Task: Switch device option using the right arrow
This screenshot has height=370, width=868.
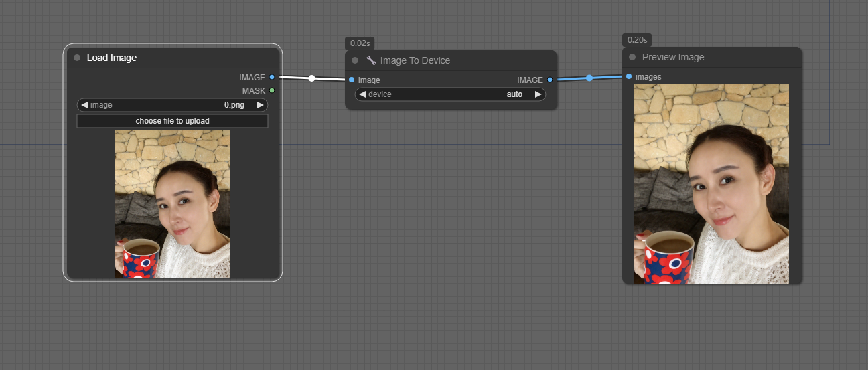Action: [x=537, y=94]
